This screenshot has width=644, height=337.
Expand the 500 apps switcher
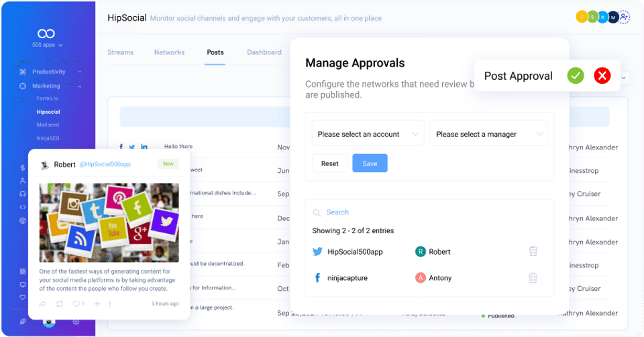coord(47,45)
